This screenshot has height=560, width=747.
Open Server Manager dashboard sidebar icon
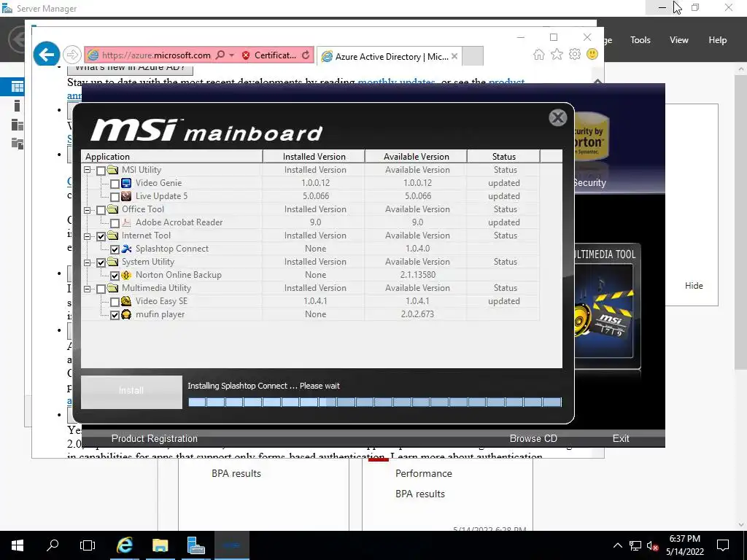click(x=18, y=87)
